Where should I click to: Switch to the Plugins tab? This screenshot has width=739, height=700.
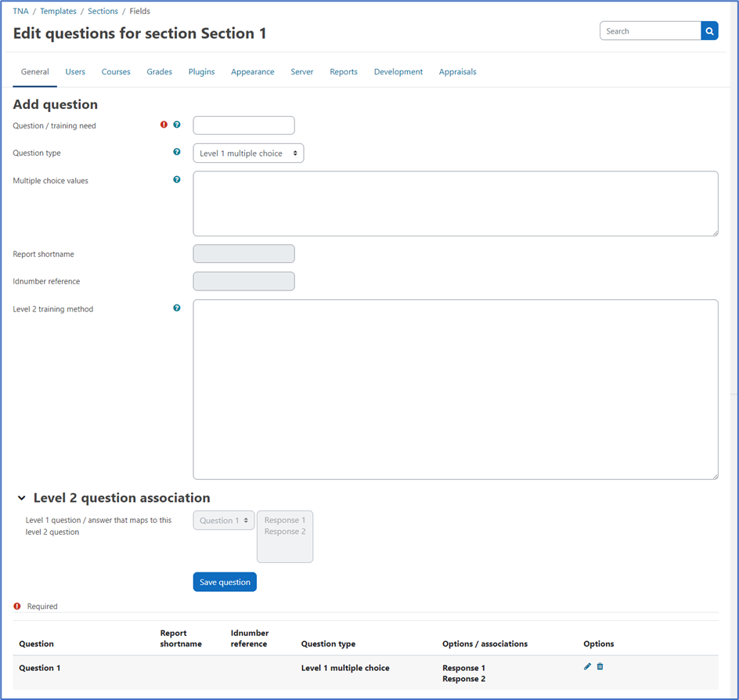pyautogui.click(x=202, y=72)
